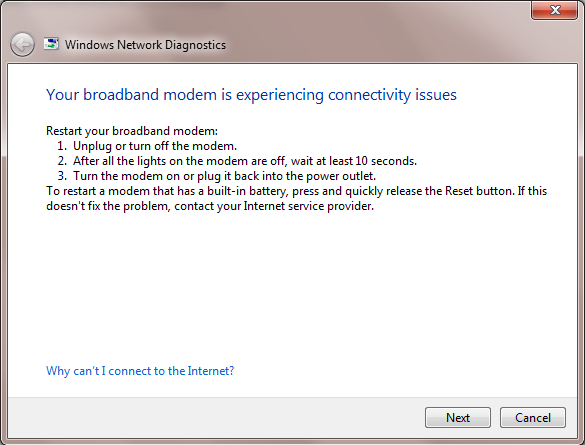Select step 1 "Unplug or turn off the modem"
The image size is (585, 445).
click(155, 146)
